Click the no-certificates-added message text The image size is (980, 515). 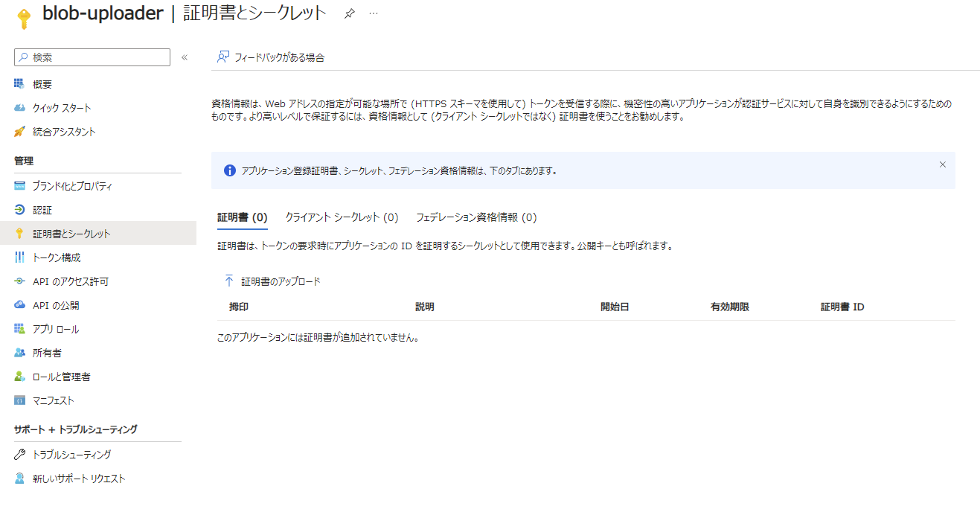click(x=318, y=338)
